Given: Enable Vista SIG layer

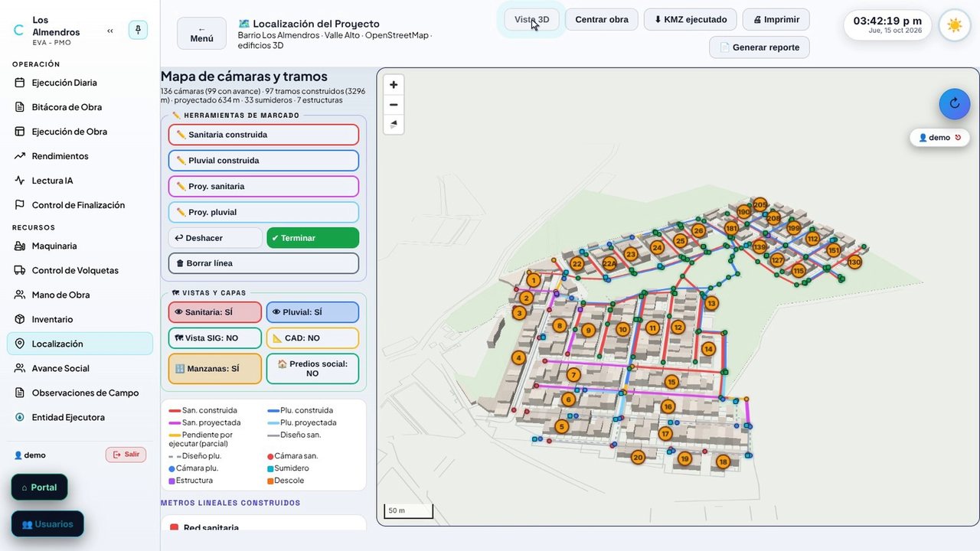Looking at the screenshot, I should 215,338.
